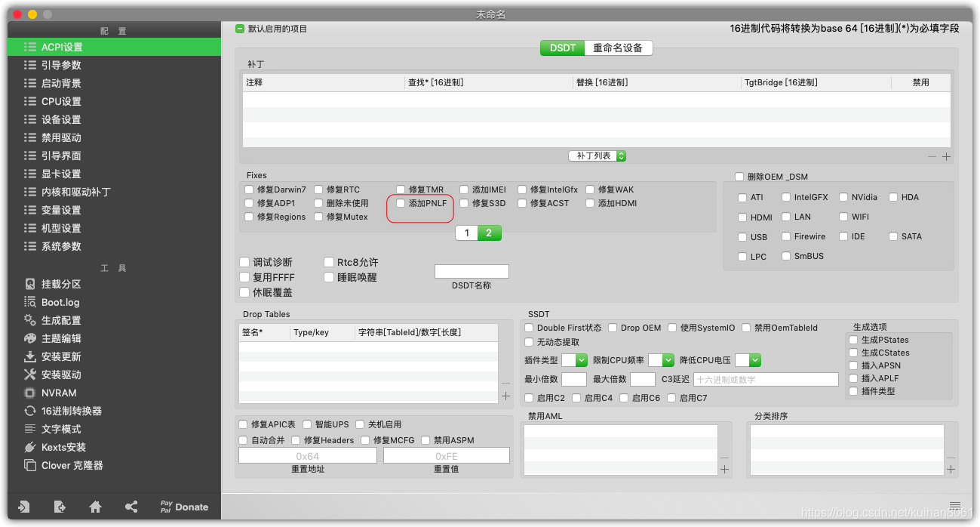Open 启动背景 section in sidebar
Viewport: 980px width, 527px height.
(114, 83)
